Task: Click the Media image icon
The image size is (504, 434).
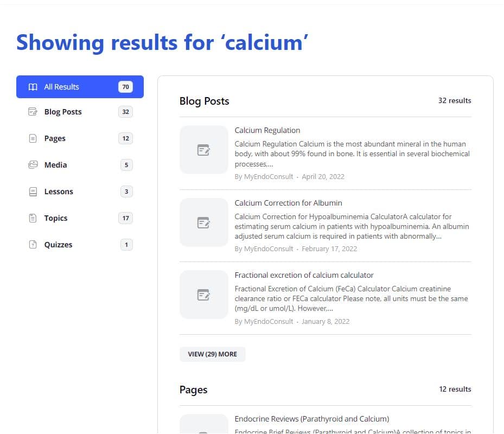Action: tap(33, 165)
